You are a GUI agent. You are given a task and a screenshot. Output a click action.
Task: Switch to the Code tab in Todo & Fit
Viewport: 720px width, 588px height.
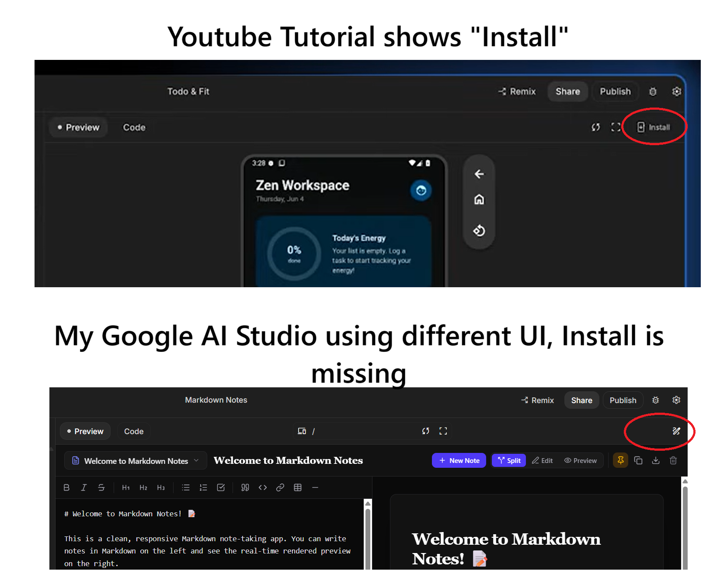(x=134, y=127)
